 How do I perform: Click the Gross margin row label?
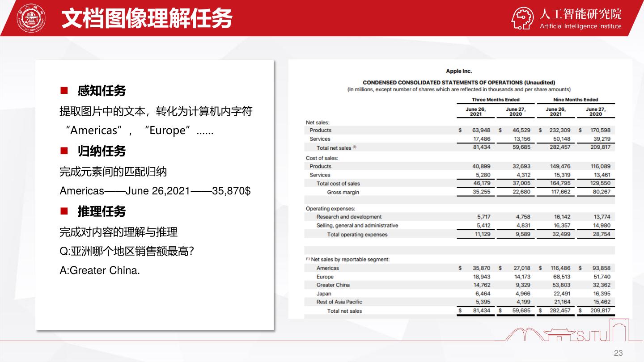tap(343, 192)
